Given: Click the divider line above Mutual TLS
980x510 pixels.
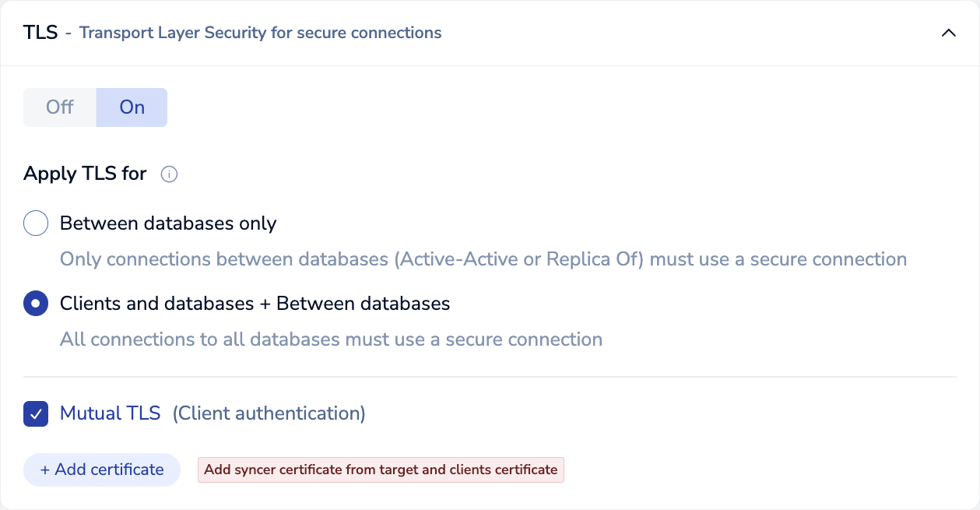Looking at the screenshot, I should click(x=490, y=377).
